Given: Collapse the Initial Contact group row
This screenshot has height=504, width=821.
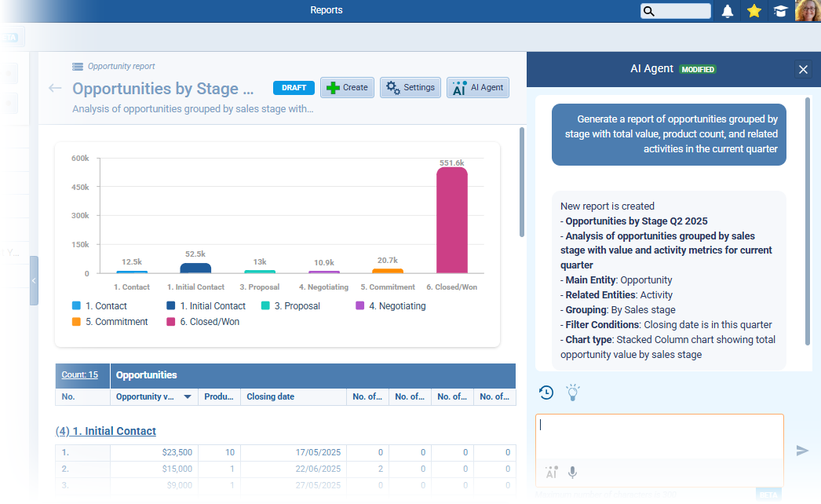Looking at the screenshot, I should tap(106, 431).
